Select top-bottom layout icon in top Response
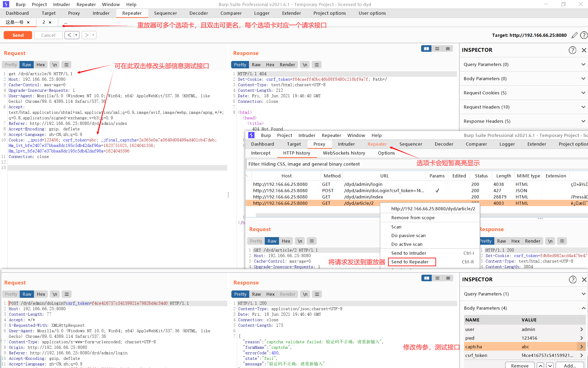588x368 pixels. pos(437,49)
